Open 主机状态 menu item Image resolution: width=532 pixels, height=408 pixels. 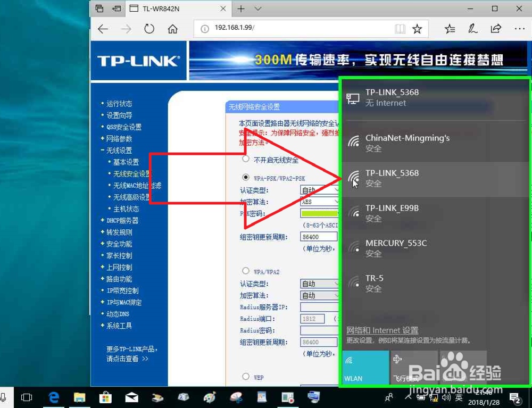coord(126,209)
